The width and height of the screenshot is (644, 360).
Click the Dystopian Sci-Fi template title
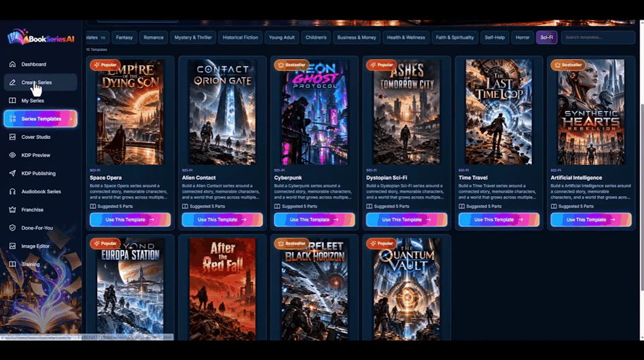tap(386, 178)
